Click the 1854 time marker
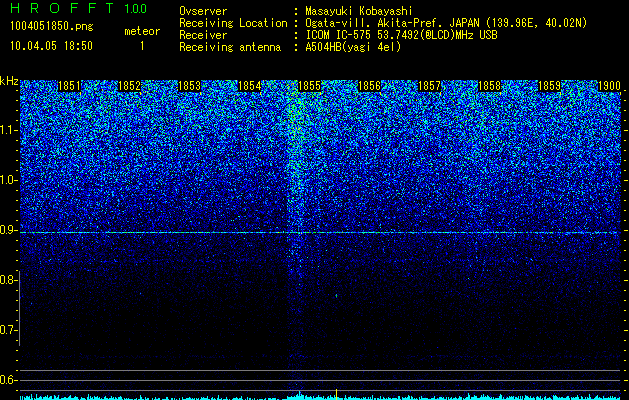 point(250,86)
